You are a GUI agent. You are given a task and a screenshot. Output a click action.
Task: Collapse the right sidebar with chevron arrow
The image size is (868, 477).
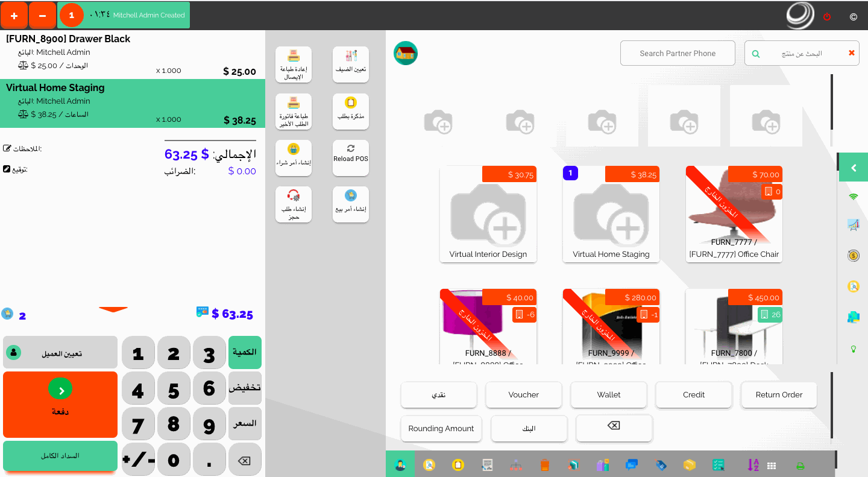[853, 168]
